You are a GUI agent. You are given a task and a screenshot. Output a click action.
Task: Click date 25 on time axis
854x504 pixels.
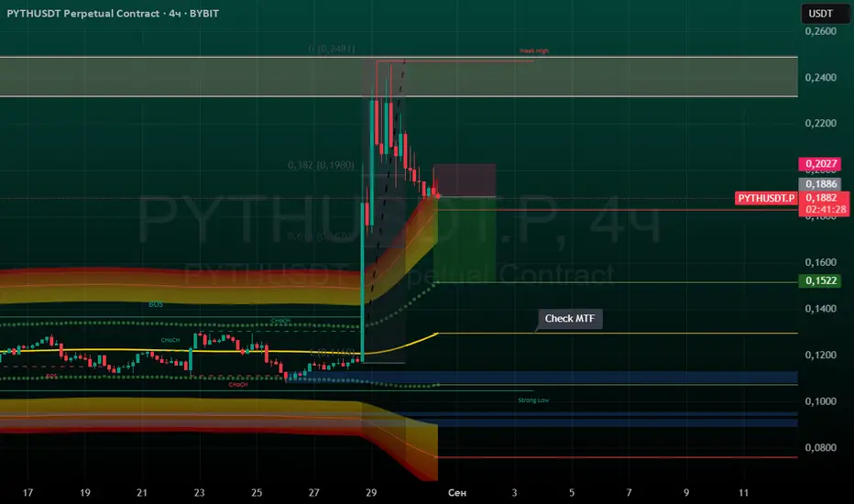(257, 493)
